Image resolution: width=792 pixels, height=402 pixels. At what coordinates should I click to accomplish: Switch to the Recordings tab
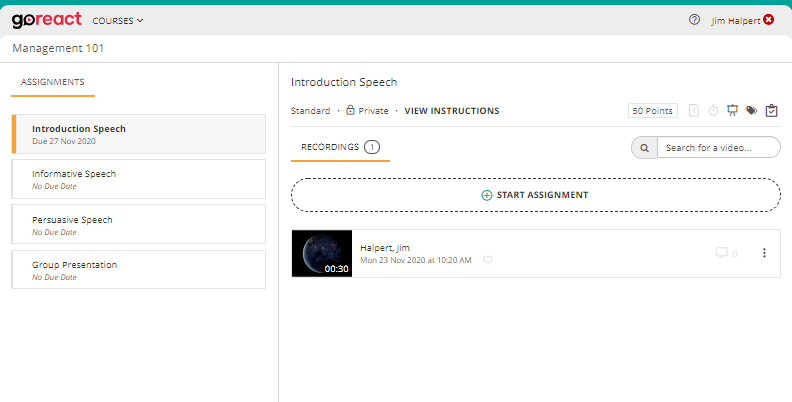(x=340, y=147)
